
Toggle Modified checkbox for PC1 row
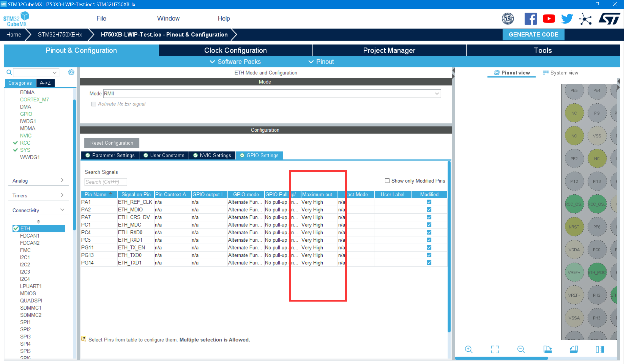point(429,225)
